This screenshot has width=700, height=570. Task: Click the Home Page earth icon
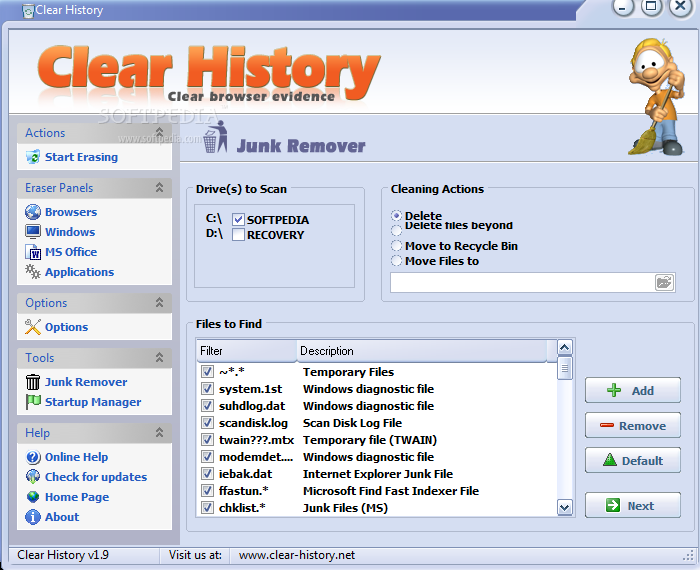33,497
